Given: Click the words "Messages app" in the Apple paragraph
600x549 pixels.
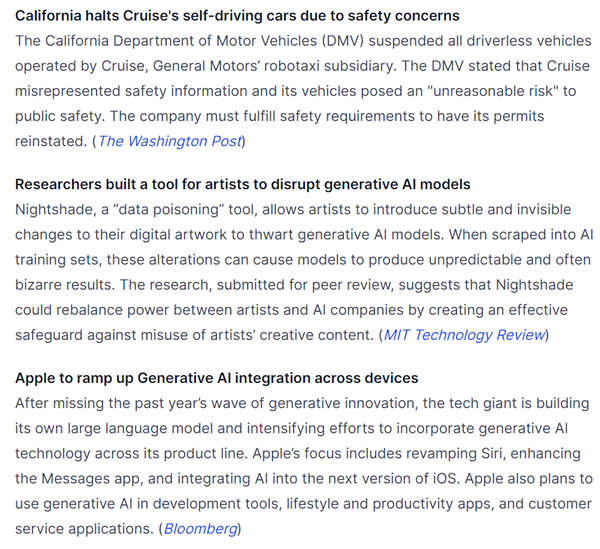Looking at the screenshot, I should (x=91, y=479).
